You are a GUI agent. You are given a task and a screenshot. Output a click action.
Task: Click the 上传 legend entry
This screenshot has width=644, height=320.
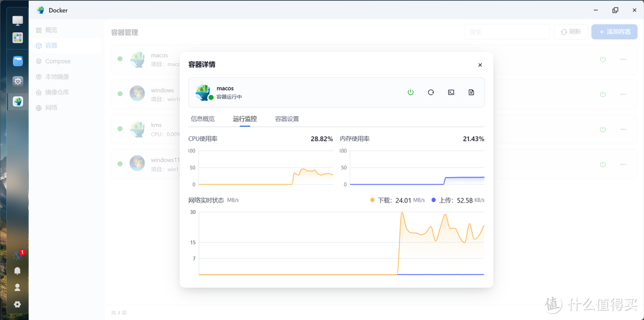(458, 200)
